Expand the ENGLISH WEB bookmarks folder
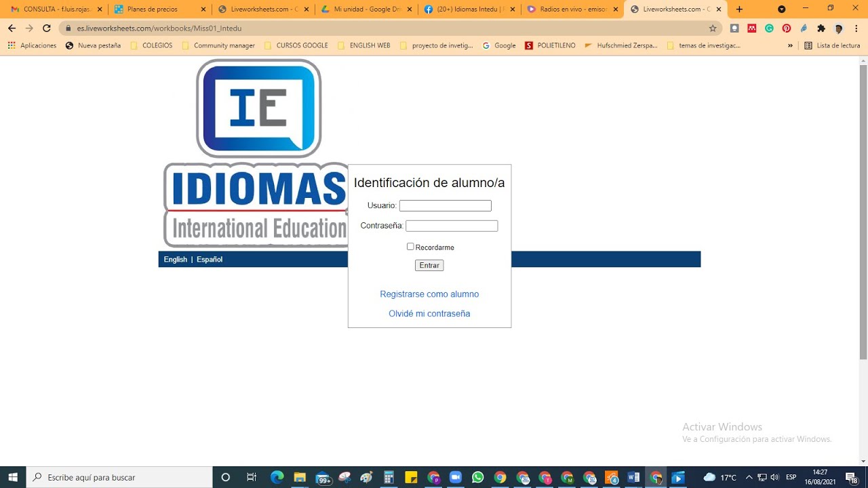868x488 pixels. [x=363, y=45]
